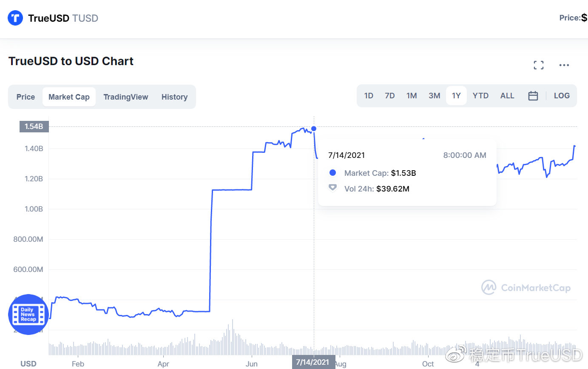Click the Jun x-axis label
588x369 pixels.
pos(252,364)
